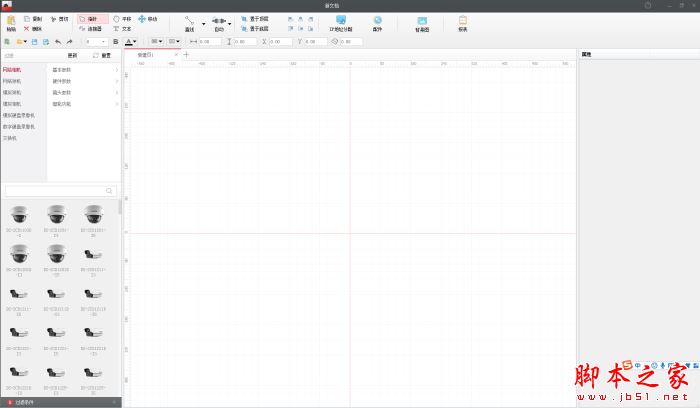Open the line width dropdown
The height and width of the screenshot is (408, 700).
pyautogui.click(x=174, y=42)
